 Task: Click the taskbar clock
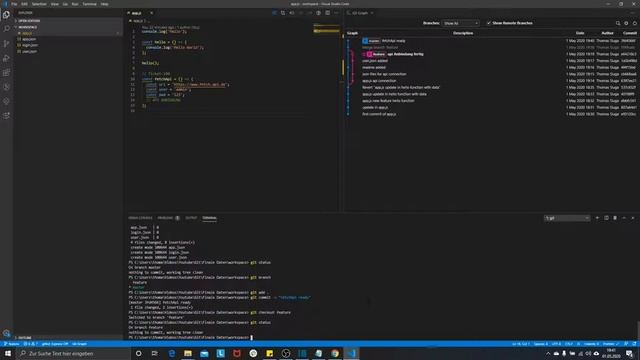(x=611, y=353)
